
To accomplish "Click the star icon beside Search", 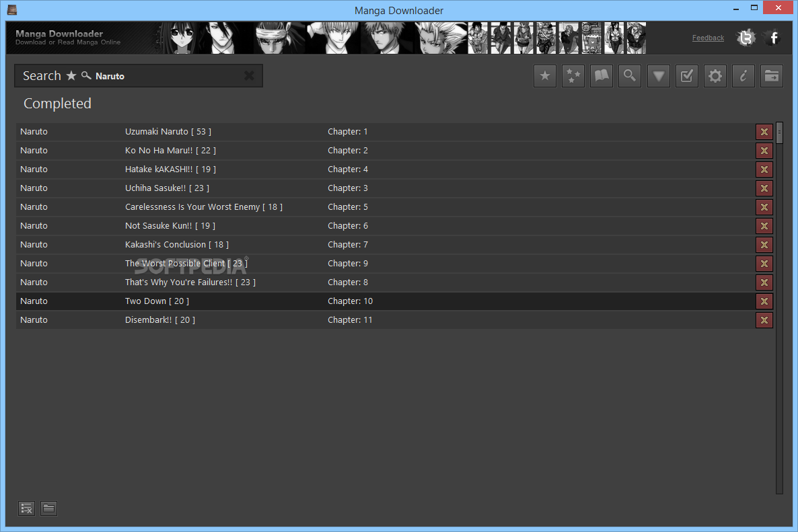I will (x=71, y=75).
